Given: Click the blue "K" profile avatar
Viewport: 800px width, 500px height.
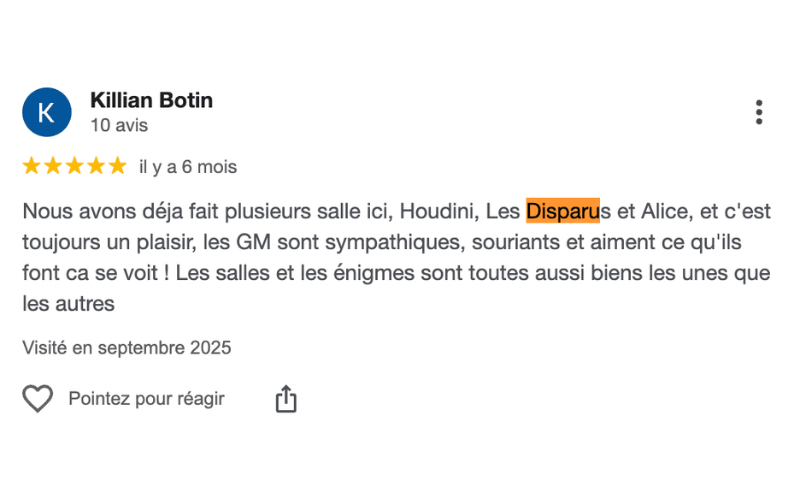Looking at the screenshot, I should [47, 112].
